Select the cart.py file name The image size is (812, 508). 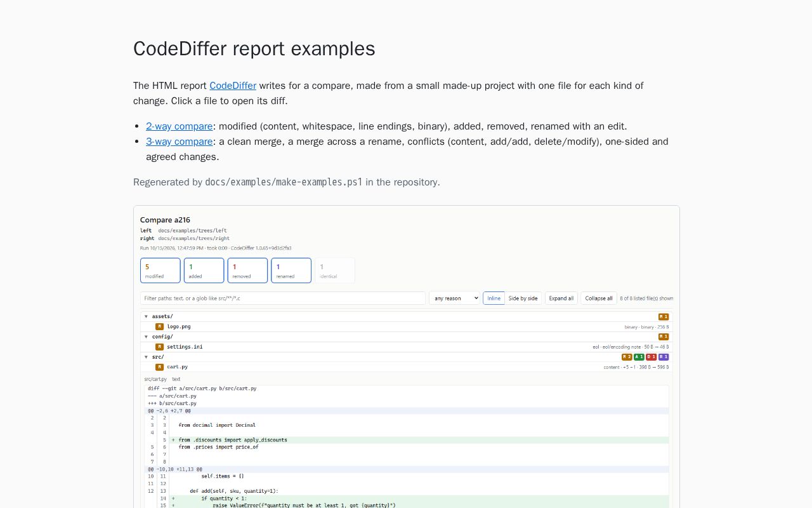(x=178, y=367)
